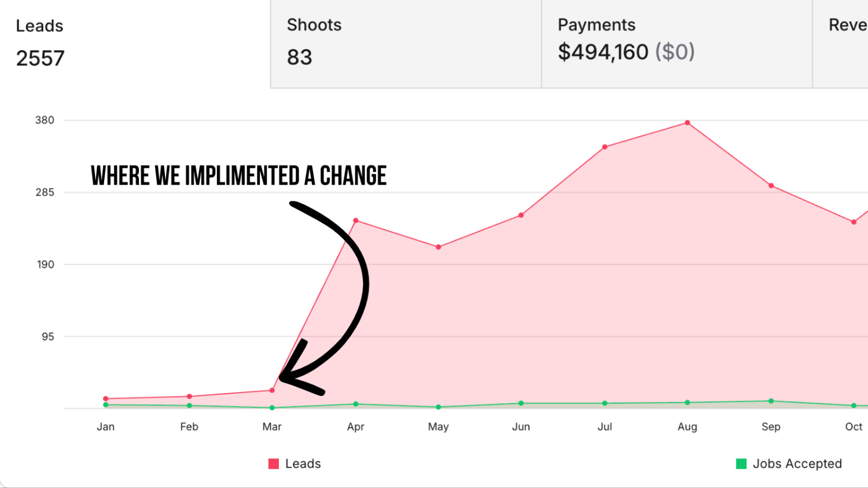Select the April Leads data point
Screen dimensions: 868x488
(x=356, y=221)
